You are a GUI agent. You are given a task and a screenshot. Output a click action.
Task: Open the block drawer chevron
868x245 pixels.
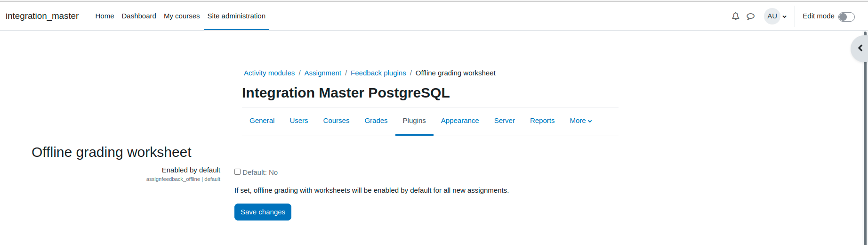[x=860, y=48]
